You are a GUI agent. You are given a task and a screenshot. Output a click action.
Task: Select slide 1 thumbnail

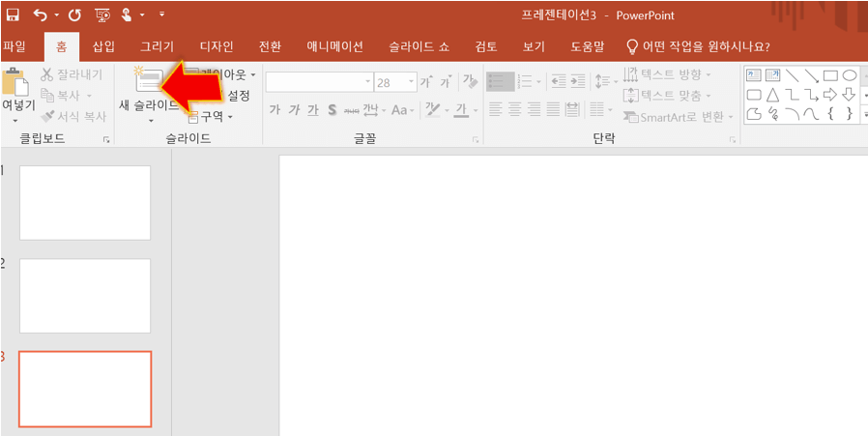tap(85, 203)
